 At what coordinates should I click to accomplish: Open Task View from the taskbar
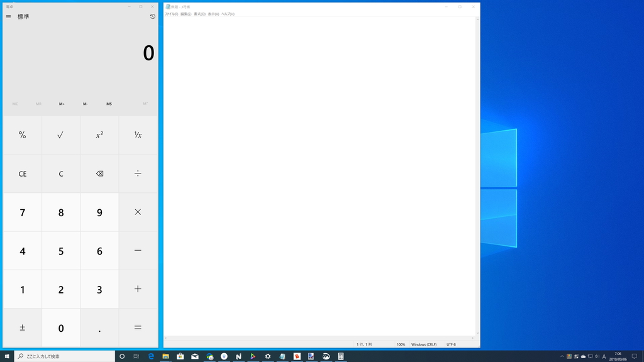136,356
